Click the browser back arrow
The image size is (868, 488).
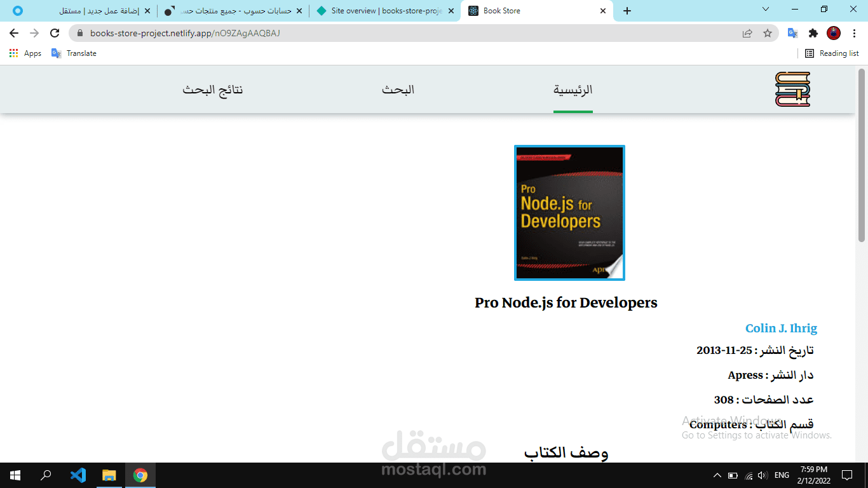[14, 33]
